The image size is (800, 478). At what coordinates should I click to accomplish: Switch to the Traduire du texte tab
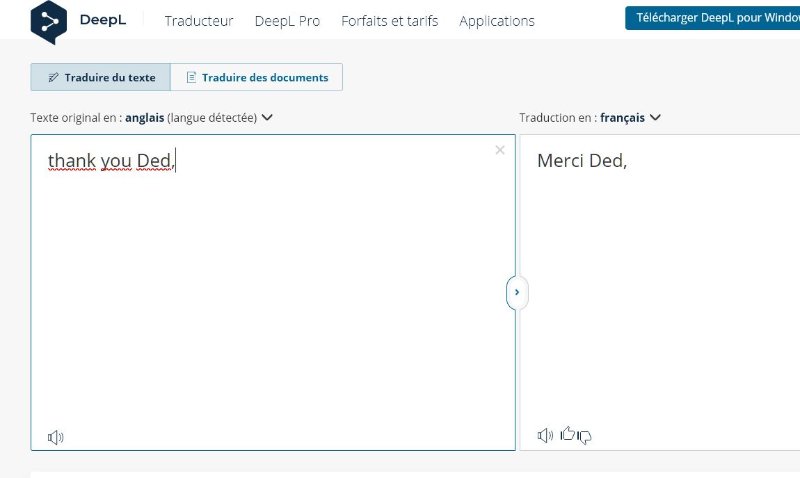click(101, 77)
